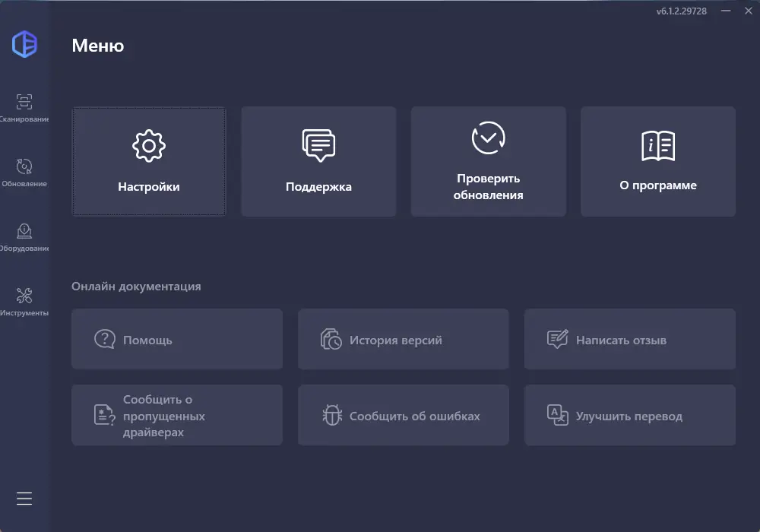Click the book icon on О программе card
Screen dimensions: 760x532
click(x=657, y=143)
